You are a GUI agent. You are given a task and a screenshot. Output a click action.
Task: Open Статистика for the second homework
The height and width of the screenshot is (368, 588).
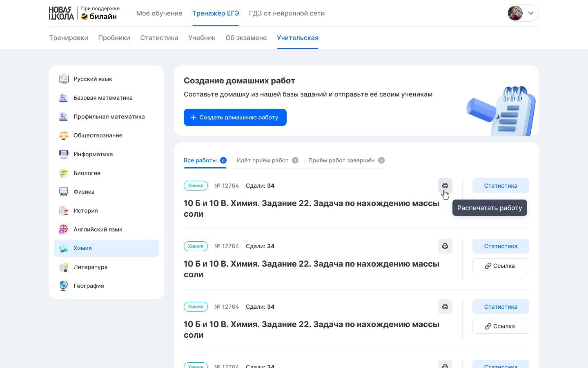501,246
